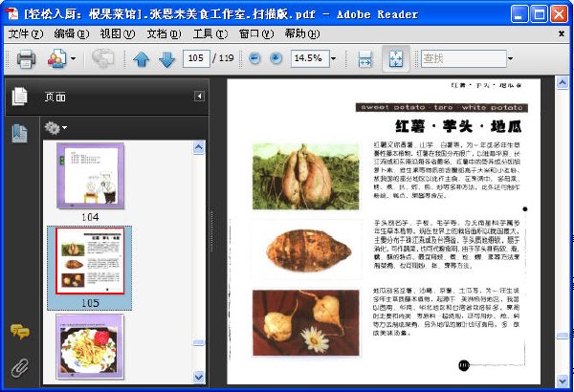Click the 查找 search input field
The width and height of the screenshot is (574, 392).
[463, 58]
